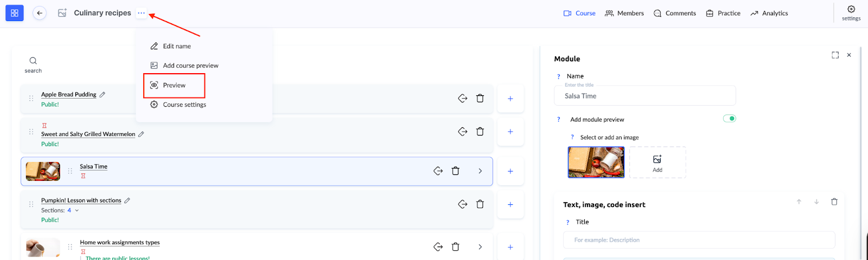This screenshot has width=868, height=260.
Task: Click pencil icon next to Apple Bread Pudding
Action: click(103, 94)
